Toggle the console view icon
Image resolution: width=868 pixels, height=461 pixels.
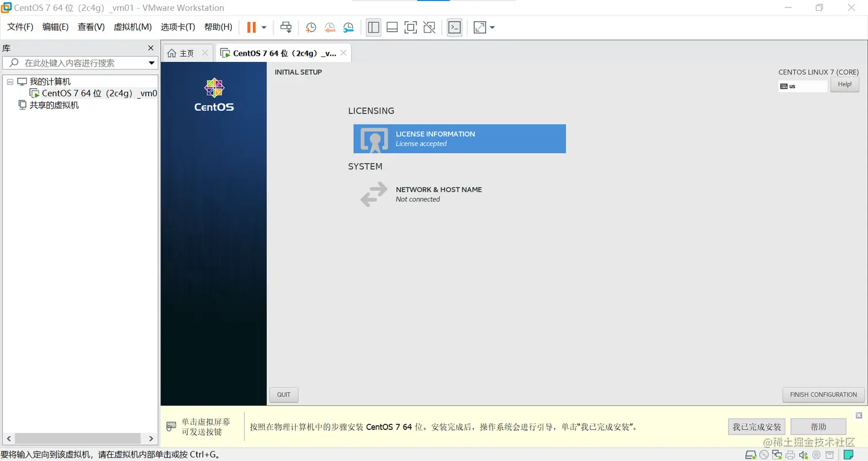(455, 27)
